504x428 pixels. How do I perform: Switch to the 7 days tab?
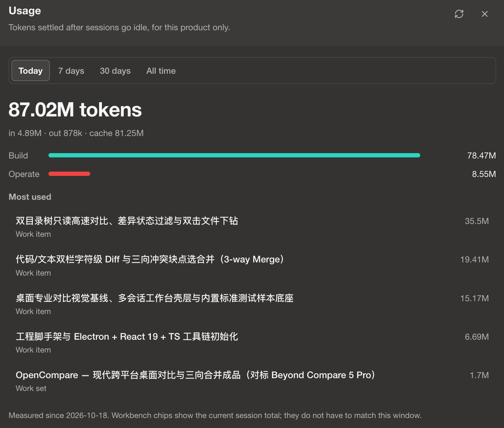tap(71, 71)
